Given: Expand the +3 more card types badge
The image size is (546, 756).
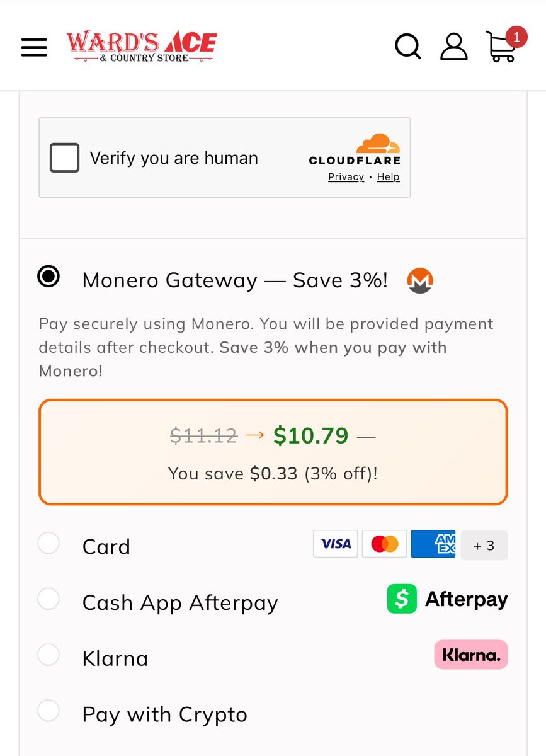Looking at the screenshot, I should [x=484, y=545].
